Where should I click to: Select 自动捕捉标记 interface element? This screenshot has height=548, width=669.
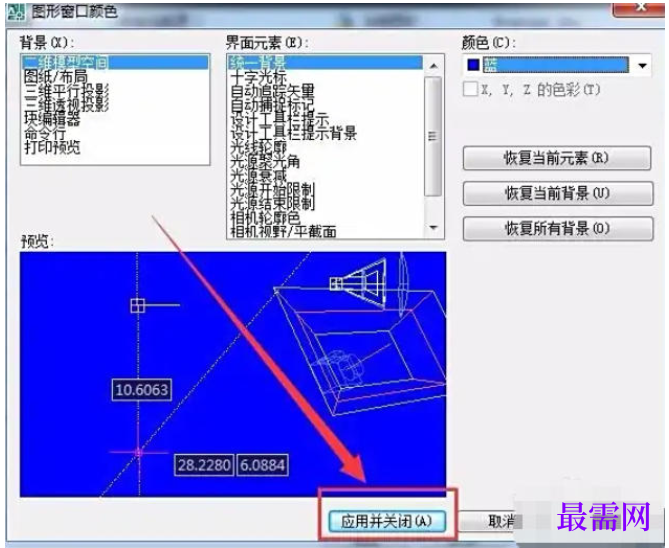click(x=272, y=105)
